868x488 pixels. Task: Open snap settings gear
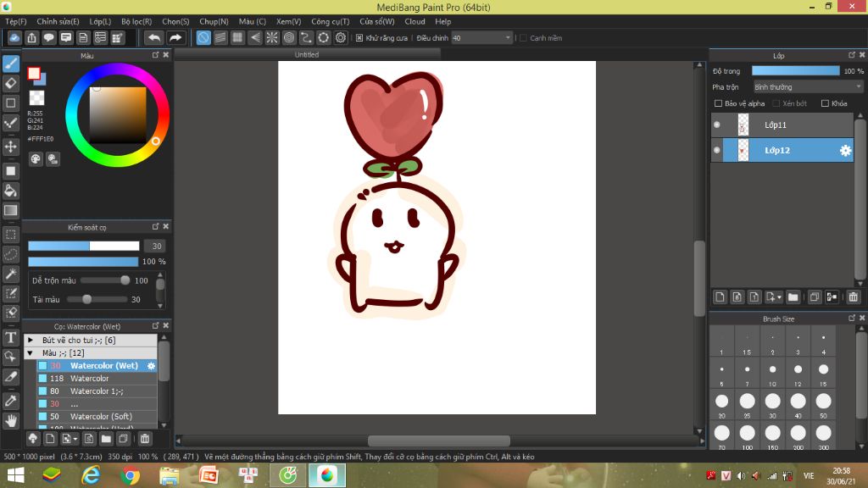coord(341,37)
